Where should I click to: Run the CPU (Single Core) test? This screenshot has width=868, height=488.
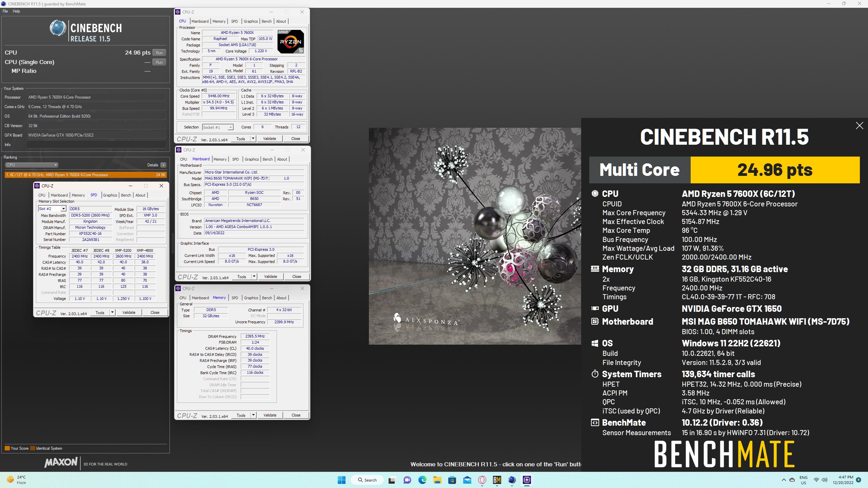(x=159, y=62)
